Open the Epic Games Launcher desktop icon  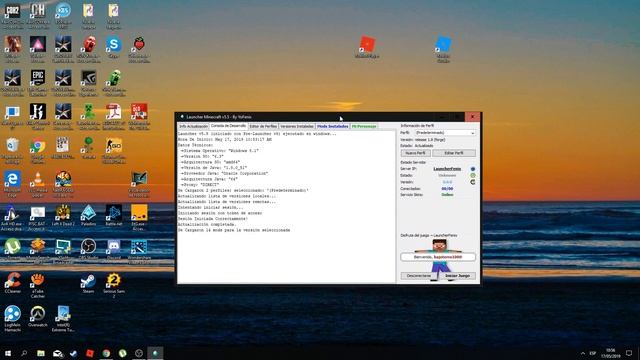[x=38, y=83]
